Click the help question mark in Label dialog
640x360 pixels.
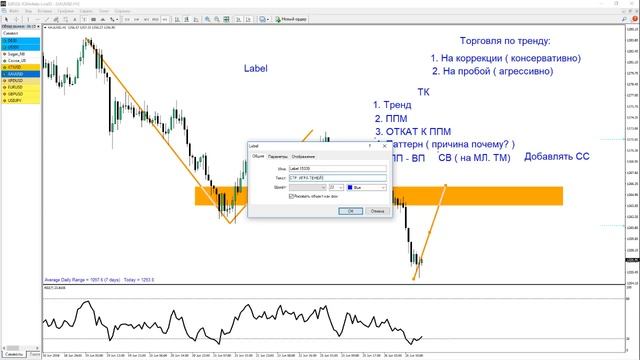370,146
